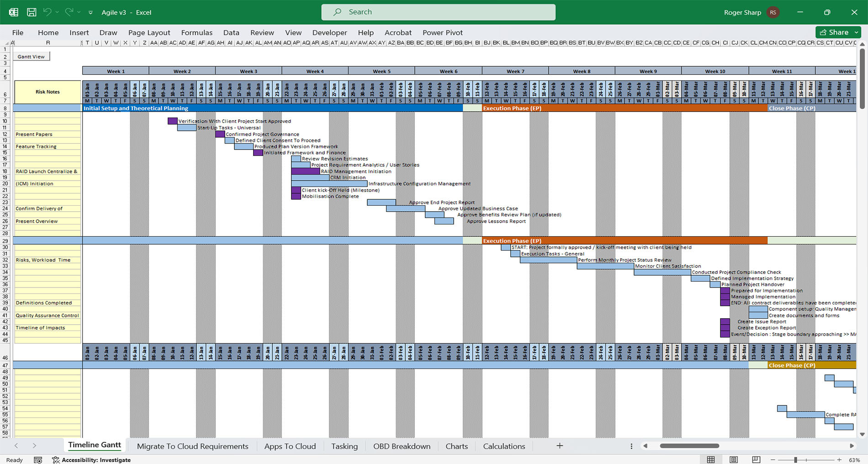Open Customize Quick Access Toolbar dropdown
The image size is (868, 464).
pyautogui.click(x=90, y=13)
